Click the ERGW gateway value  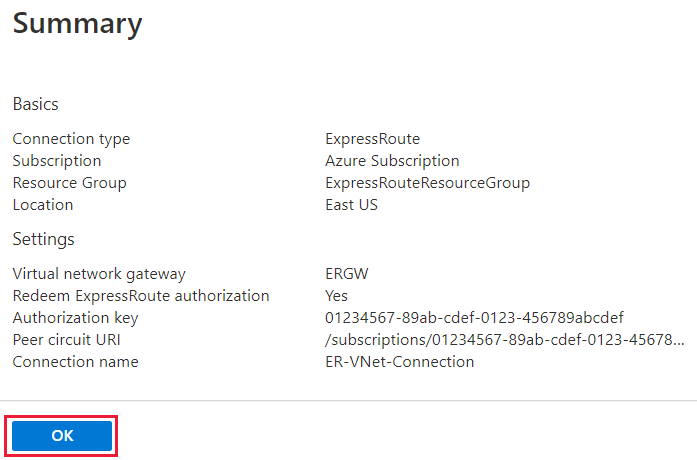coord(347,274)
